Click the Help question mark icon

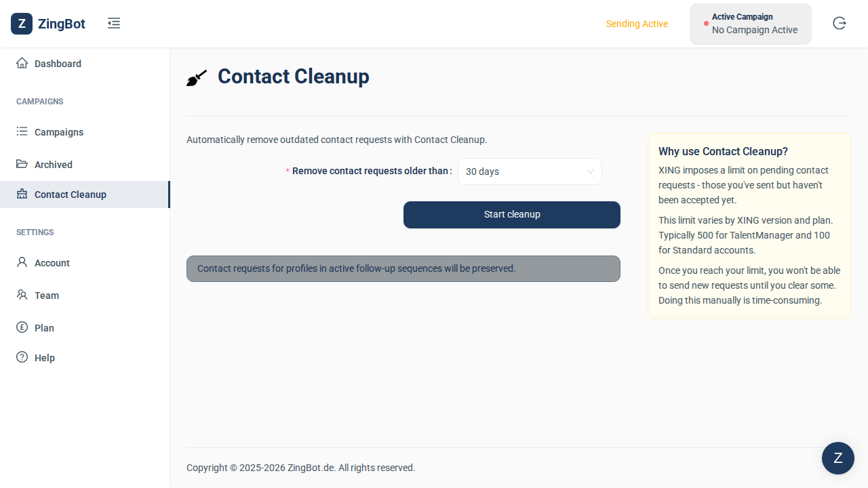[22, 357]
